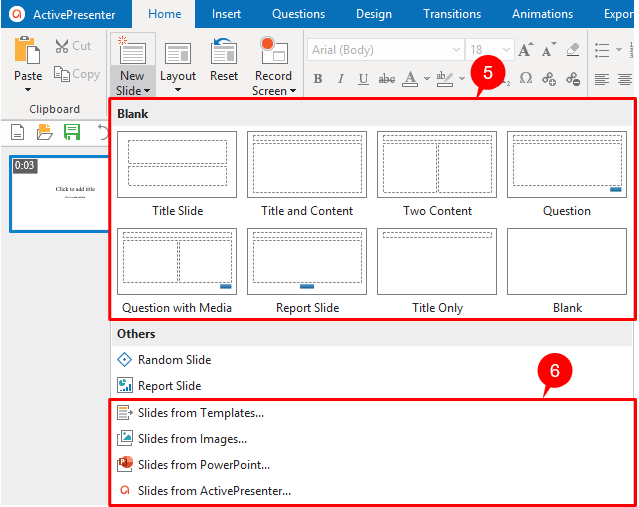
Task: Click the Slides from Images icon
Action: click(125, 439)
